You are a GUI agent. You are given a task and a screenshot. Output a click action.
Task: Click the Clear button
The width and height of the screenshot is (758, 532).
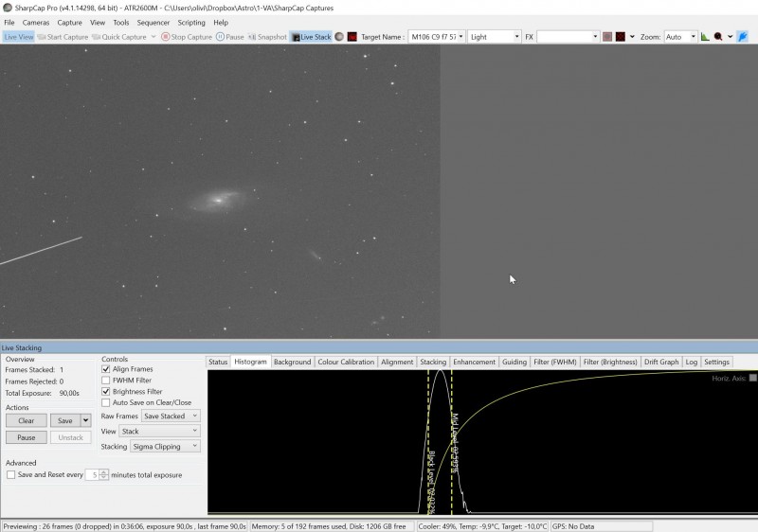click(27, 420)
